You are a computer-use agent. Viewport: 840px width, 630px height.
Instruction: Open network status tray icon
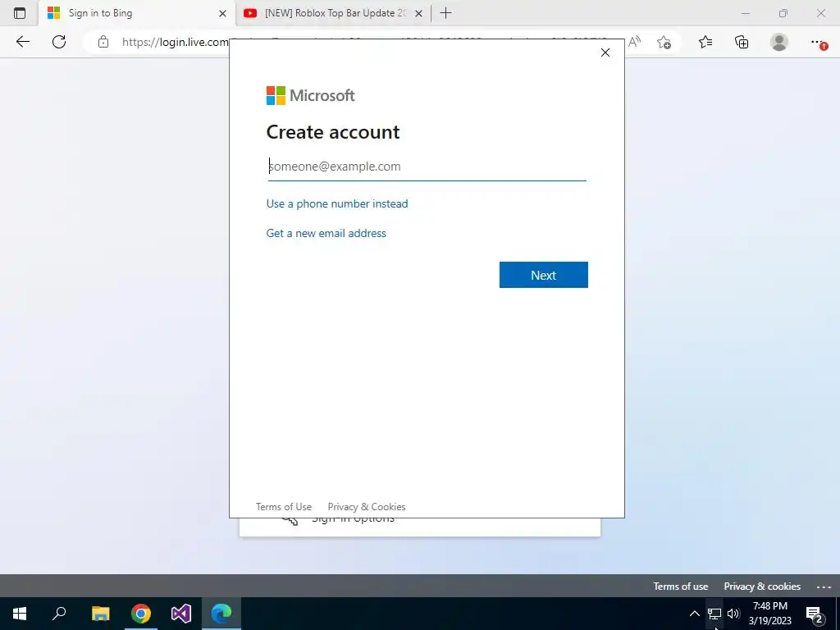pyautogui.click(x=714, y=614)
